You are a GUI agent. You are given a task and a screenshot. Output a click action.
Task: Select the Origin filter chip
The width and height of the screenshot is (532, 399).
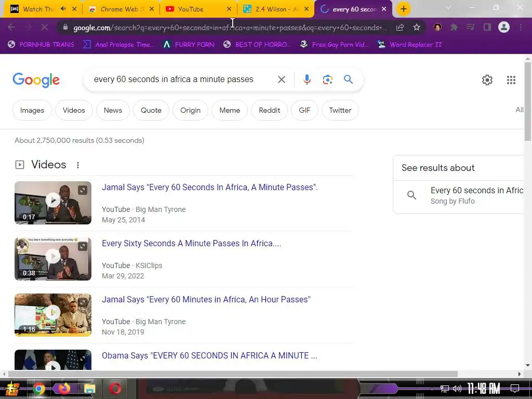(x=190, y=110)
